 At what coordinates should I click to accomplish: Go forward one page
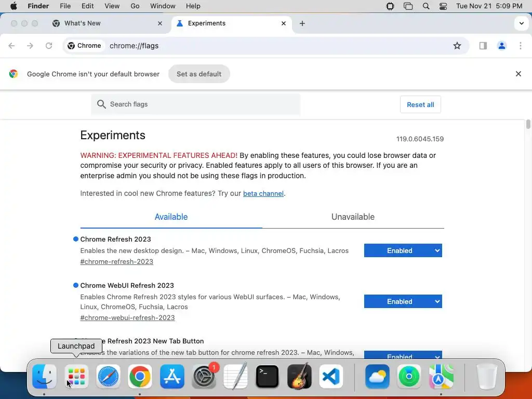(x=30, y=46)
